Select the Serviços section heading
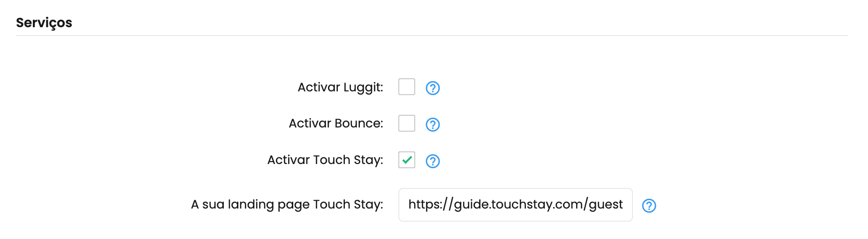868x239 pixels. point(44,23)
